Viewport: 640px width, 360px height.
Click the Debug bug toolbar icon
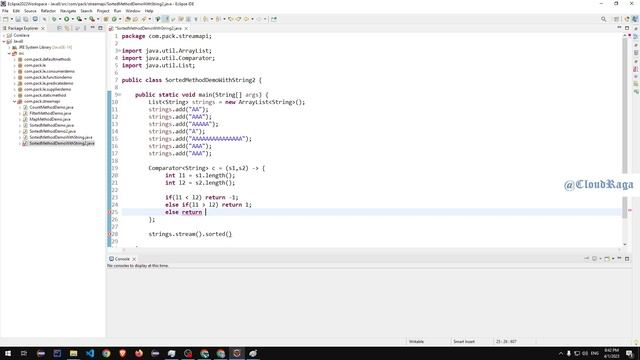[x=54, y=19]
